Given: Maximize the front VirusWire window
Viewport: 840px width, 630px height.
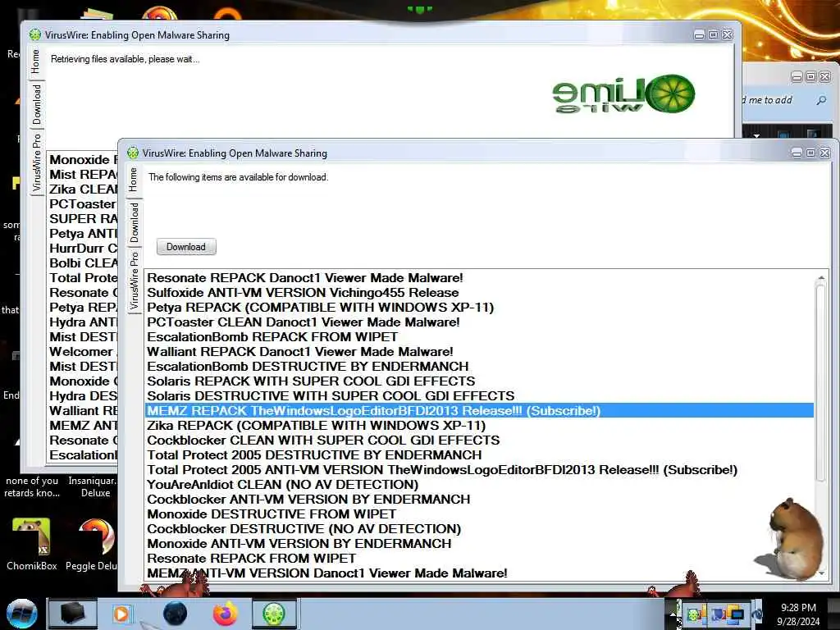Looking at the screenshot, I should click(x=811, y=153).
